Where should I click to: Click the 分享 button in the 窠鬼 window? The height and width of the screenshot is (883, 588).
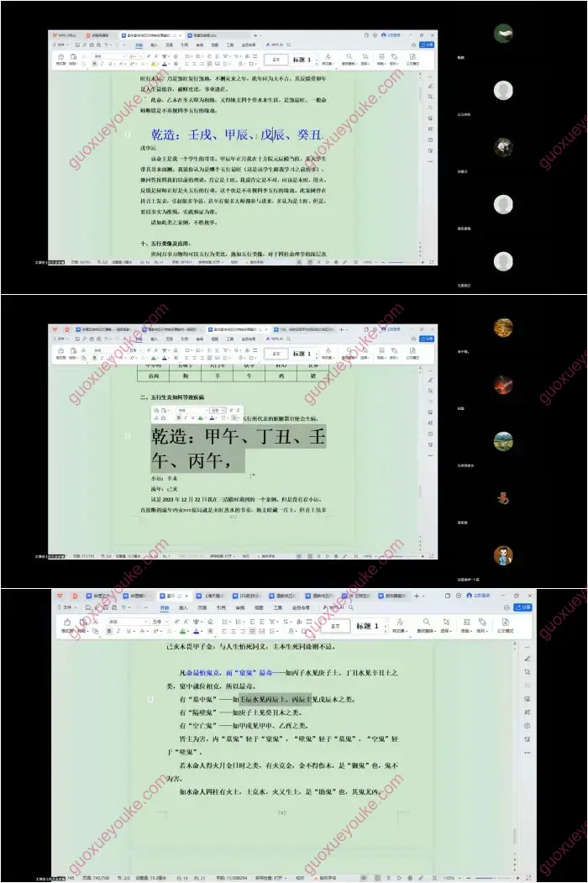[x=524, y=607]
